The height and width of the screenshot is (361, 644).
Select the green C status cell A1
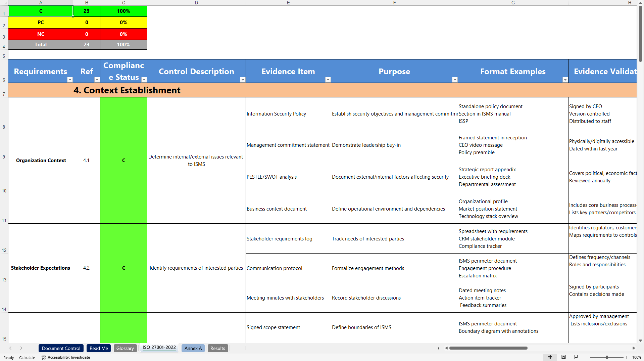tap(41, 11)
